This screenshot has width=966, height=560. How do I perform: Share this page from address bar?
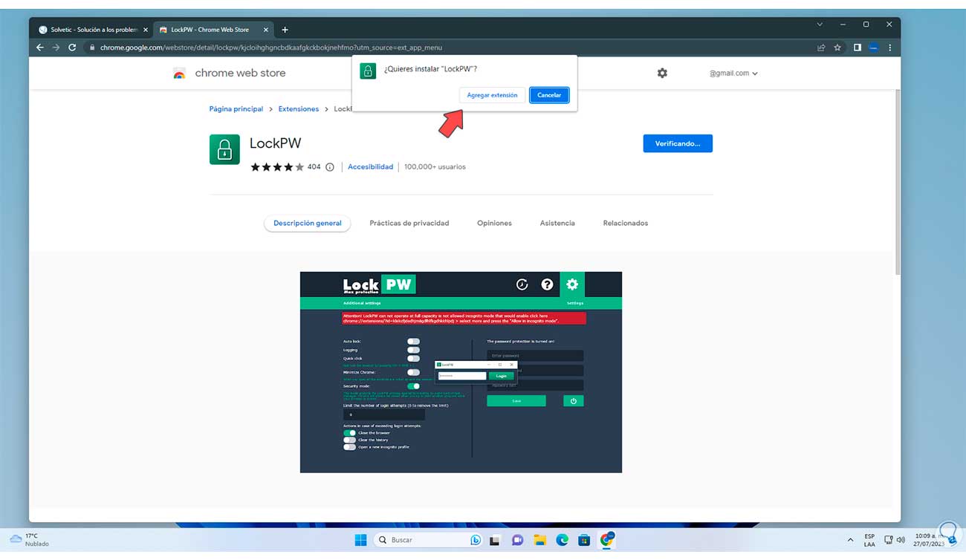coord(821,48)
